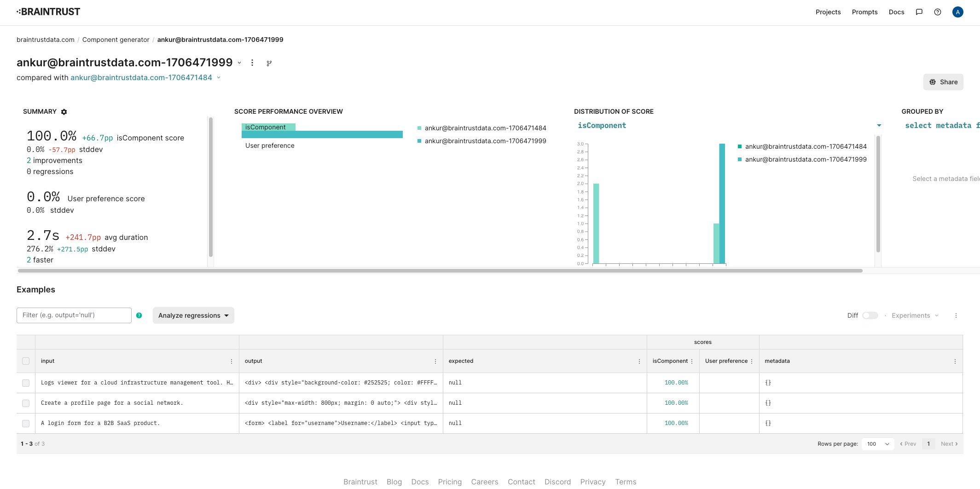Click the '2 faster' summary link
This screenshot has height=489, width=980.
pos(40,260)
